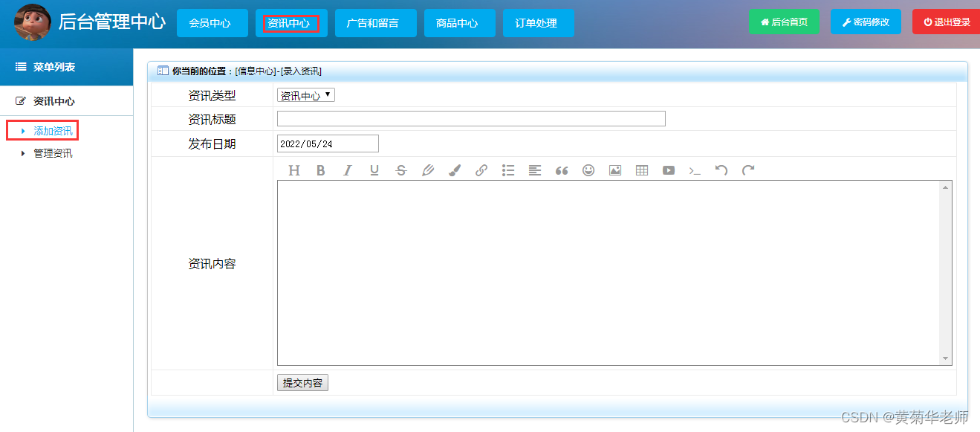
Task: Open the text color pencil tool
Action: (428, 170)
